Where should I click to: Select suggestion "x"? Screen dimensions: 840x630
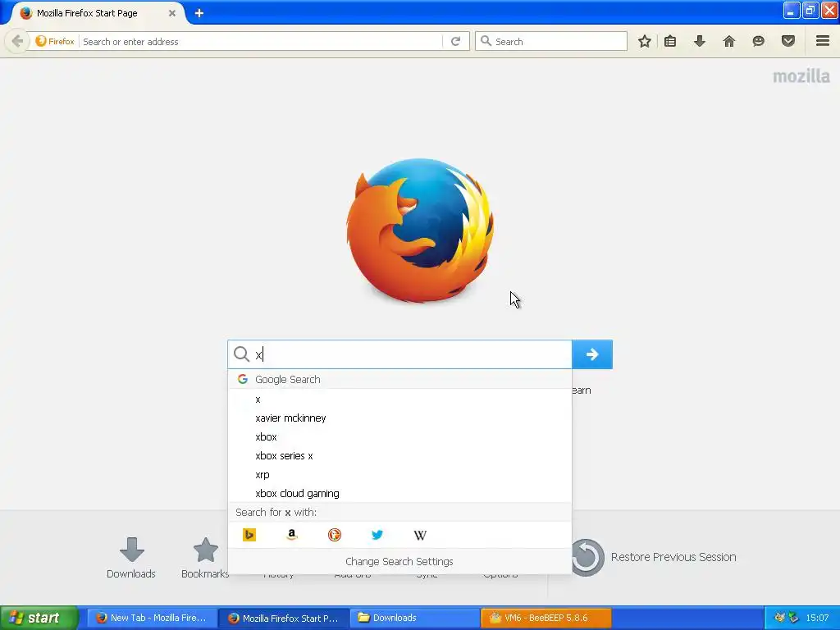399,399
